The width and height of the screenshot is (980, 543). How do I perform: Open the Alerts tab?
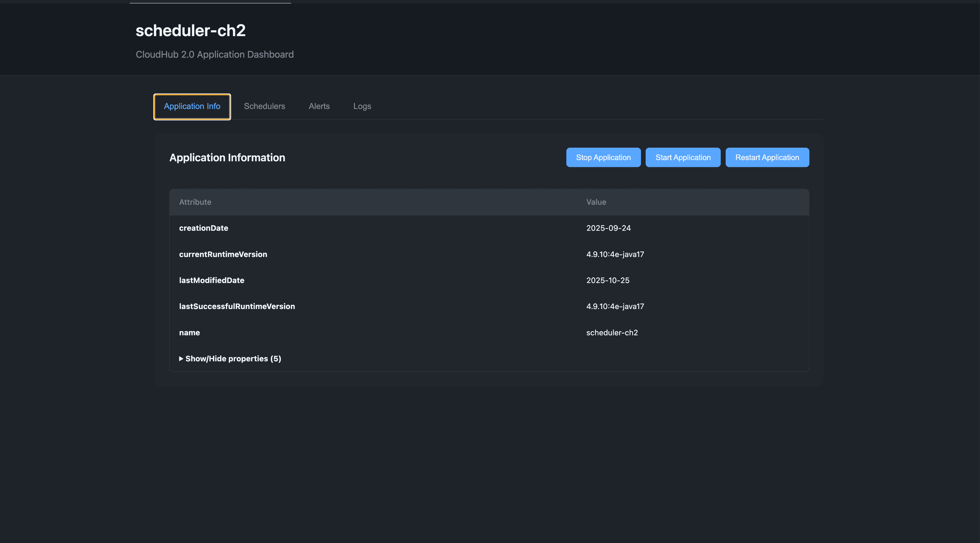(319, 106)
